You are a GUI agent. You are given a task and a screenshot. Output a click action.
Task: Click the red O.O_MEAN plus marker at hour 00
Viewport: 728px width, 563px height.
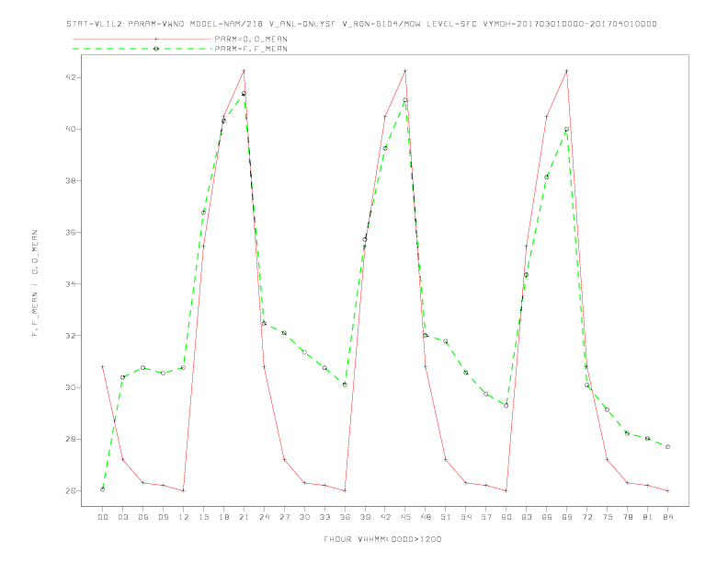click(103, 366)
